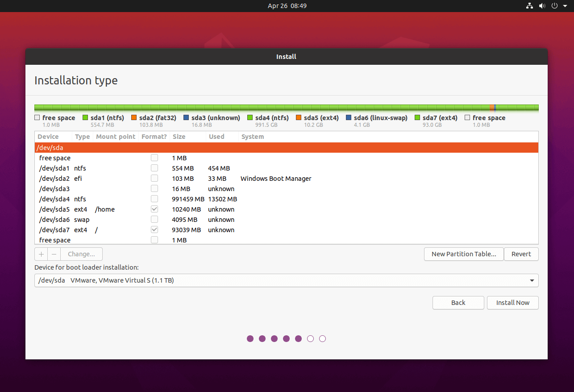This screenshot has width=574, height=392.
Task: Select /dev/sda2 efi row
Action: click(287, 179)
